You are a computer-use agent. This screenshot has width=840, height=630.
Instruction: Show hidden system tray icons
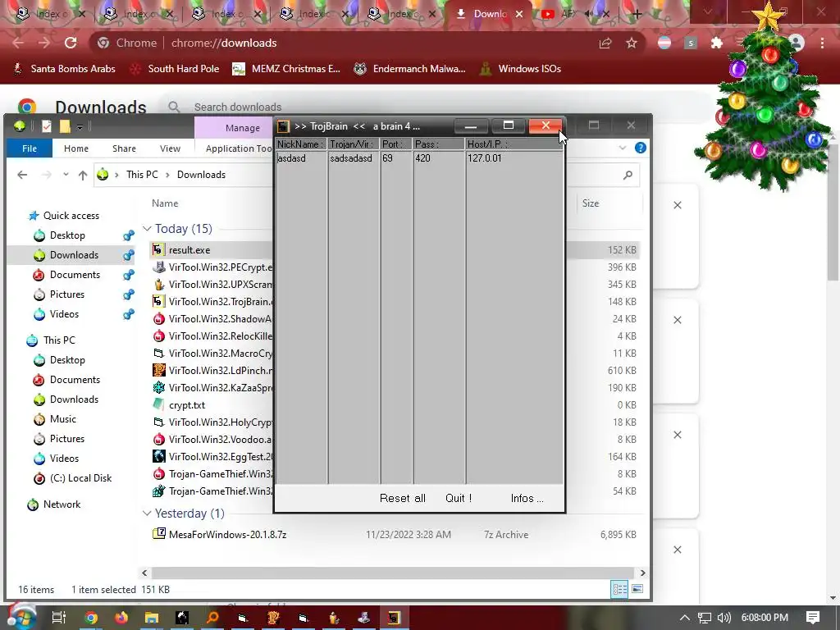click(685, 618)
